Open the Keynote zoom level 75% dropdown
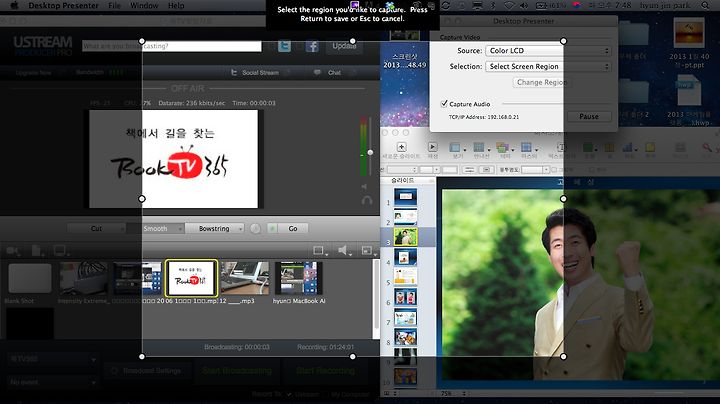Screen dimensions: 720x404 (453, 393)
